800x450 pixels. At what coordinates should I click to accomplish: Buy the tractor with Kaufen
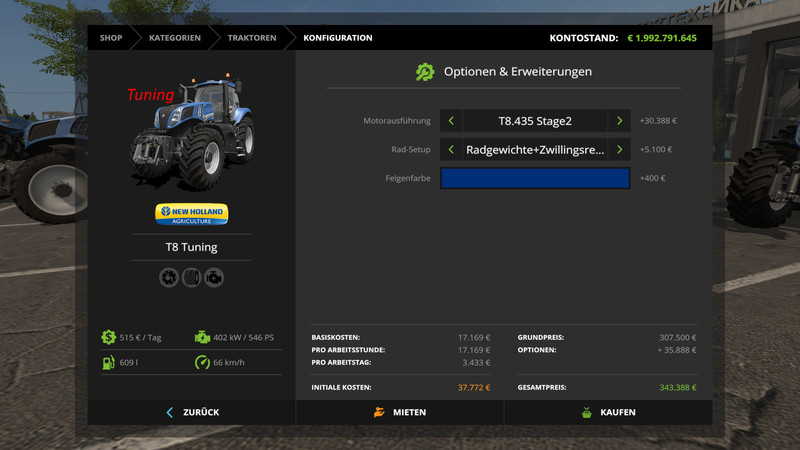[608, 412]
